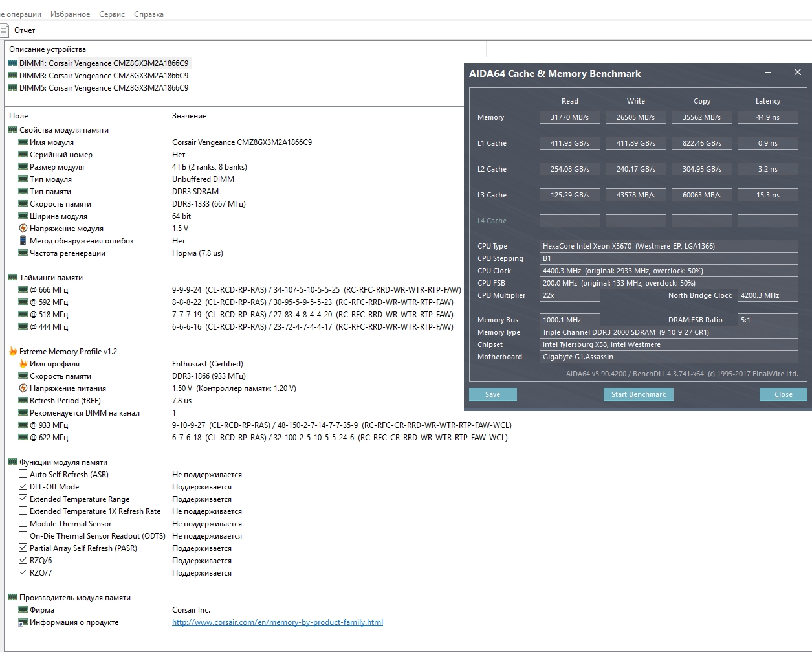Click the Имя профиля flame icon

tap(23, 364)
